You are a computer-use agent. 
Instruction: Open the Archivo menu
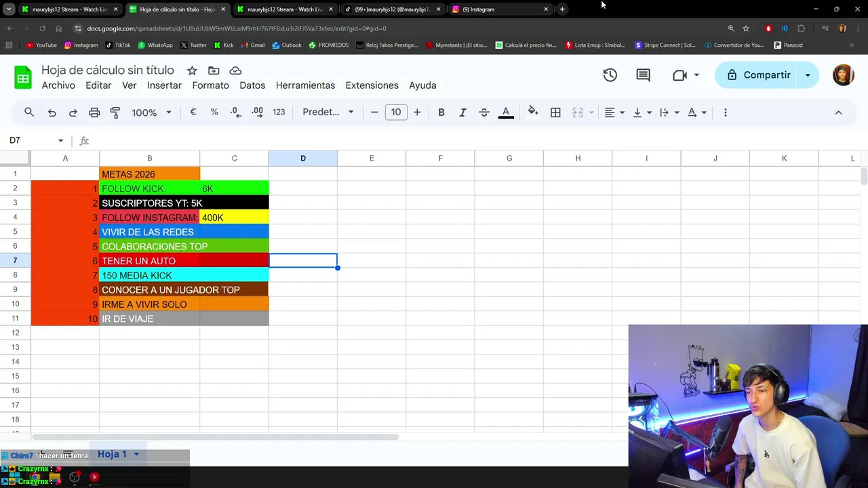click(x=58, y=85)
